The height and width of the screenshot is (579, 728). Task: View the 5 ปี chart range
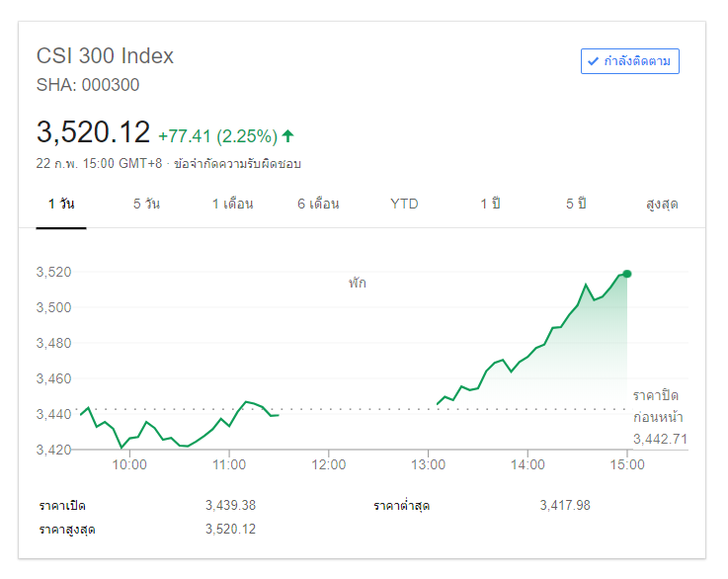pyautogui.click(x=576, y=205)
